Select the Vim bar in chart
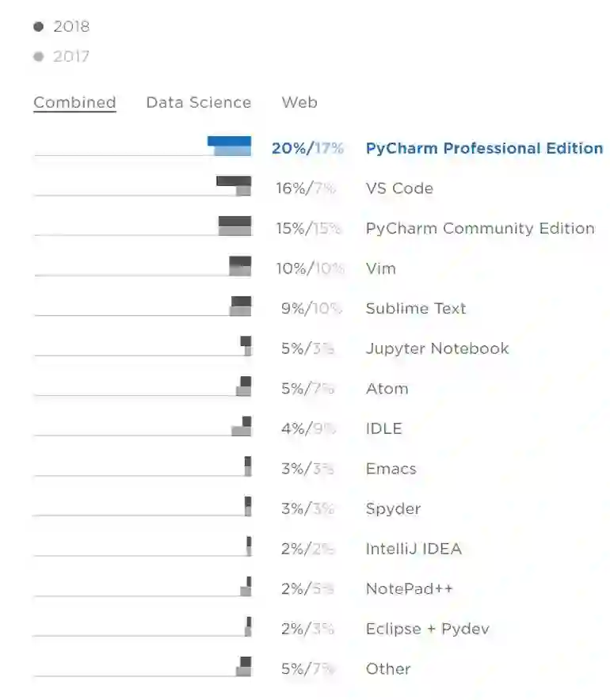Viewport: 610px width, 700px height. (x=240, y=266)
